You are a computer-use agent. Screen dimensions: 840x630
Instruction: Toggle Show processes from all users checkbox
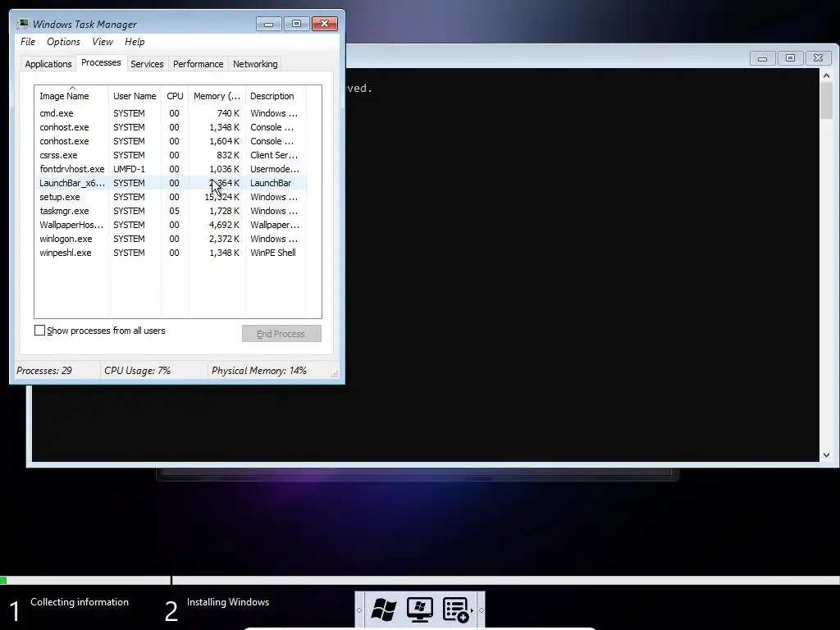pyautogui.click(x=39, y=331)
